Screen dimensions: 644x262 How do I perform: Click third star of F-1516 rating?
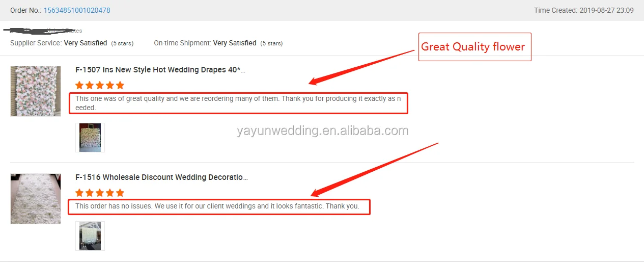click(100, 193)
